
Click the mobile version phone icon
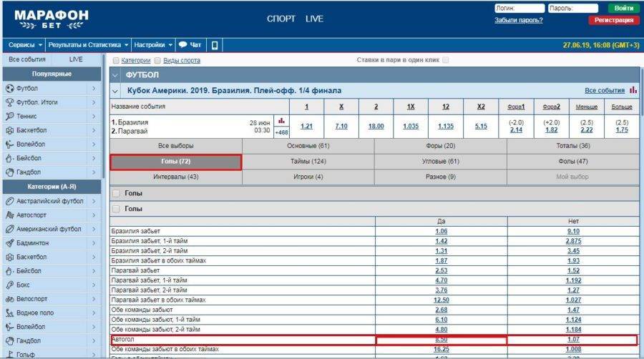(215, 44)
